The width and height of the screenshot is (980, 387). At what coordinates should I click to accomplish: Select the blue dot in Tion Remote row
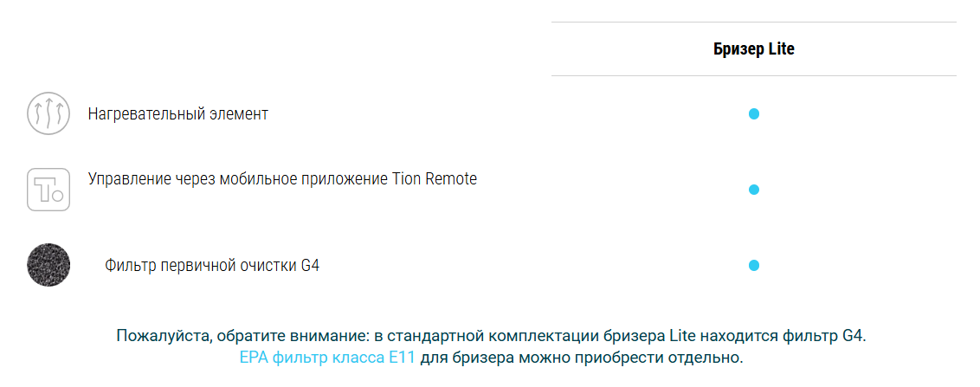point(754,190)
